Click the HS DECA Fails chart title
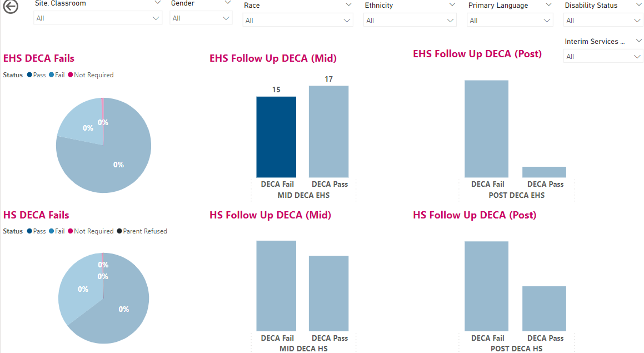Screen dimensions: 644x353 point(36,215)
